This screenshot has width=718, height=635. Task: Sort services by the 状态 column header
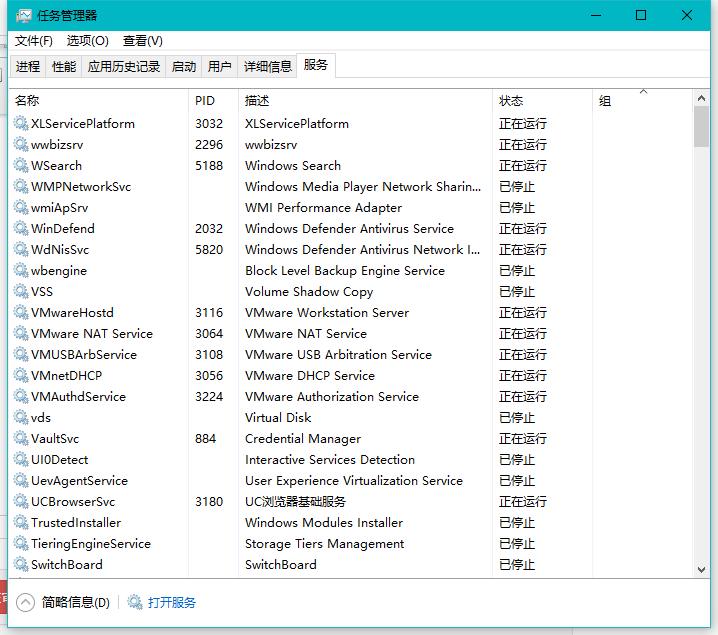click(511, 101)
